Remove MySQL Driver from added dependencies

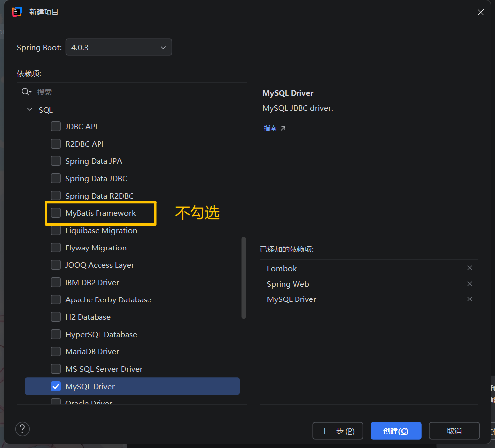click(470, 299)
